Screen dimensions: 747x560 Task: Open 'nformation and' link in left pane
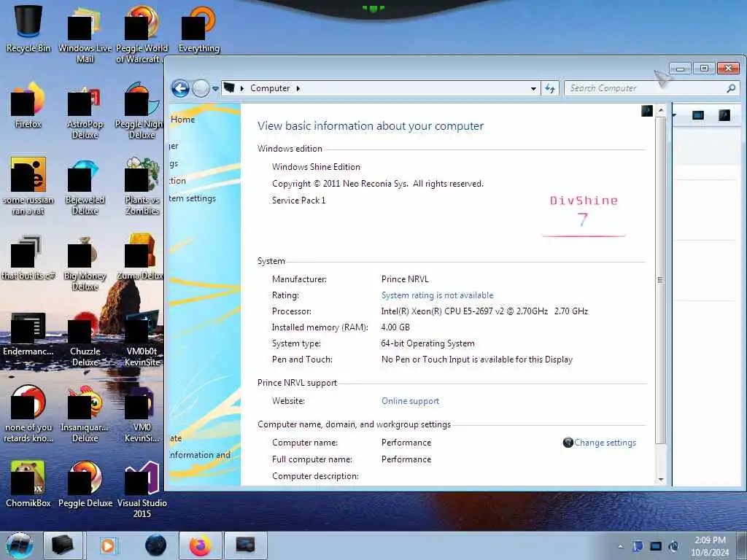(200, 455)
